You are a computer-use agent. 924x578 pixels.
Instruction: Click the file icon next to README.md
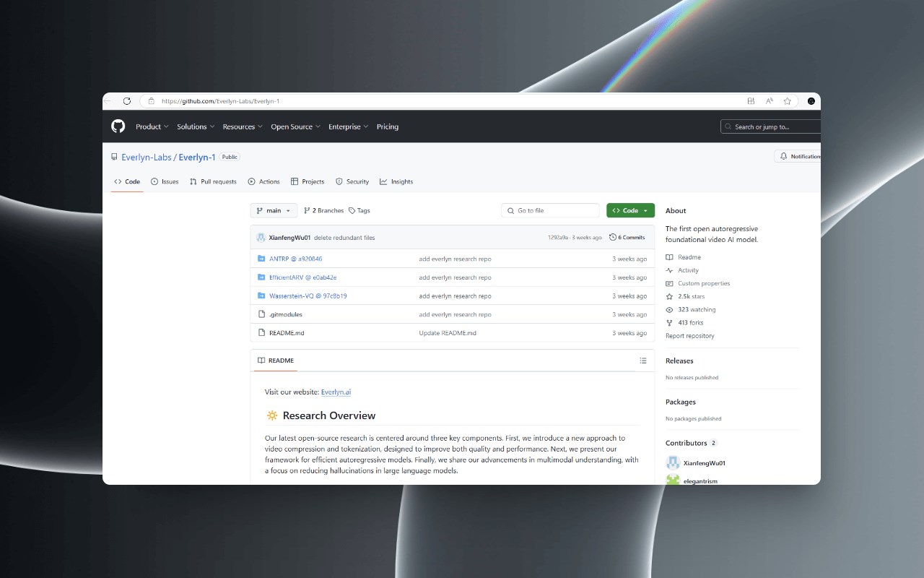tap(262, 333)
